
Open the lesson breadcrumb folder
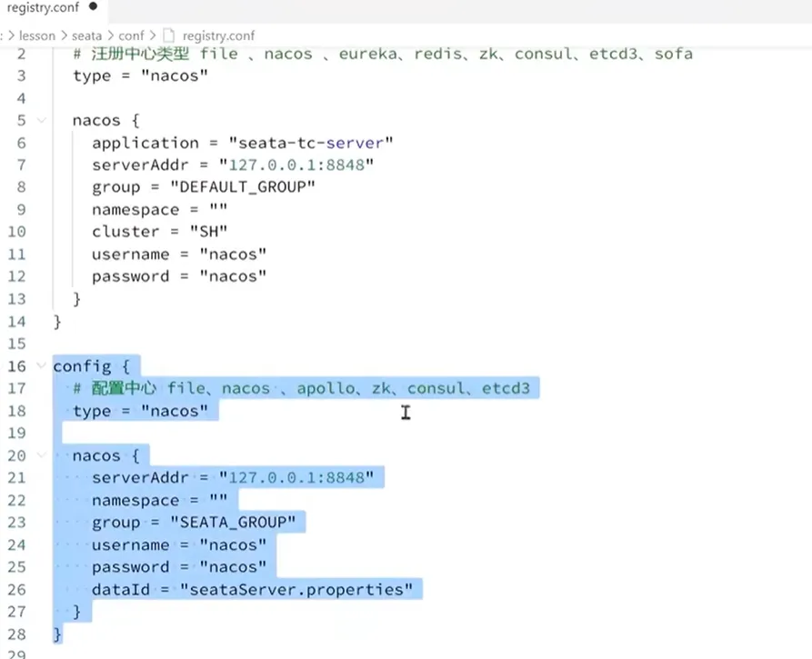[x=35, y=35]
